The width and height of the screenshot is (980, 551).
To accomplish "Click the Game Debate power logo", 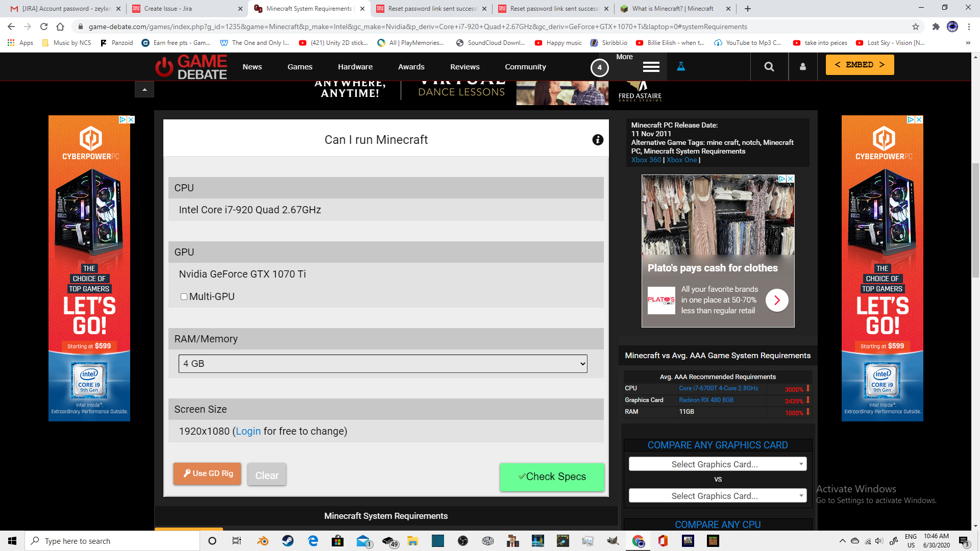I will tap(164, 67).
